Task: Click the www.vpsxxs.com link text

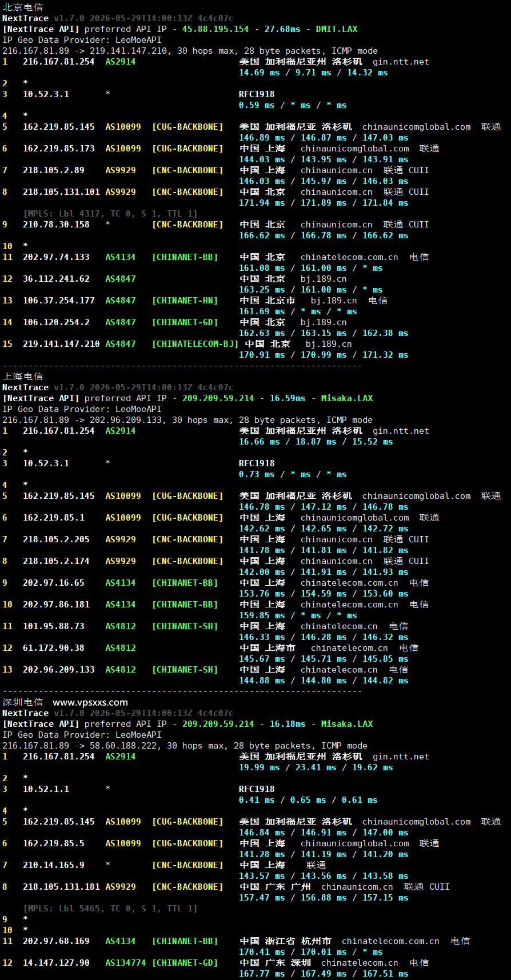Action: click(x=90, y=702)
